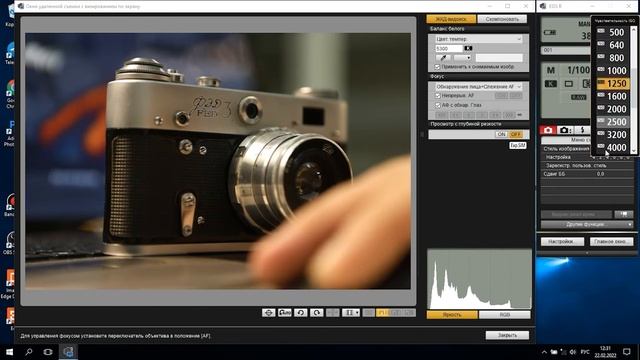640x360 pixels.
Task: Click the K white balance icon
Action: tap(551, 84)
